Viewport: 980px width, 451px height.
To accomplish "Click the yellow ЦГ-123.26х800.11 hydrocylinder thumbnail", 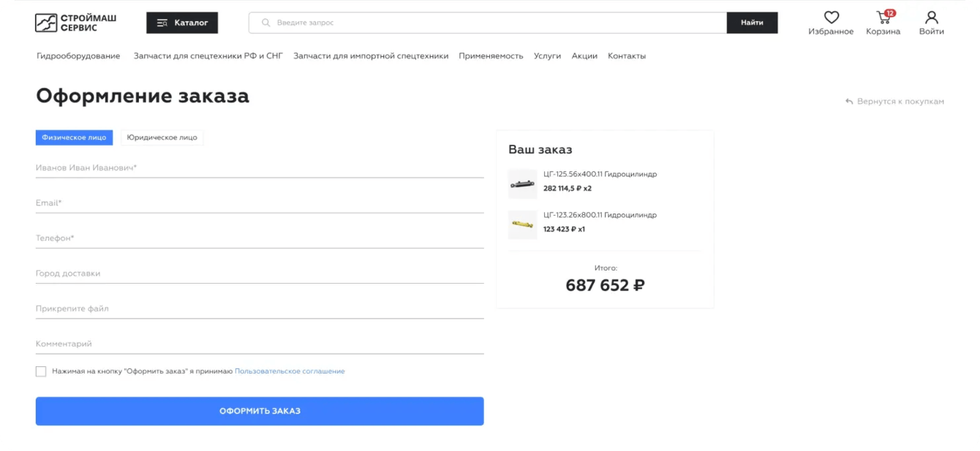I will (x=523, y=224).
